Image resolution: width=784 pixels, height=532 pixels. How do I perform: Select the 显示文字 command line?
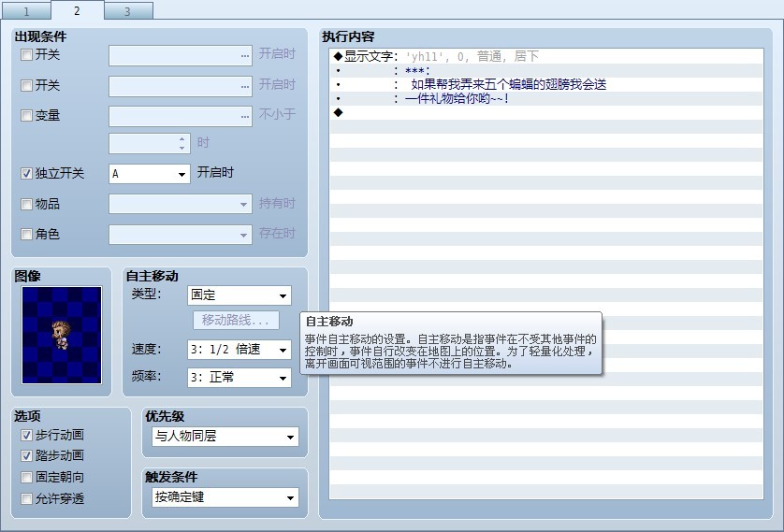[546, 56]
